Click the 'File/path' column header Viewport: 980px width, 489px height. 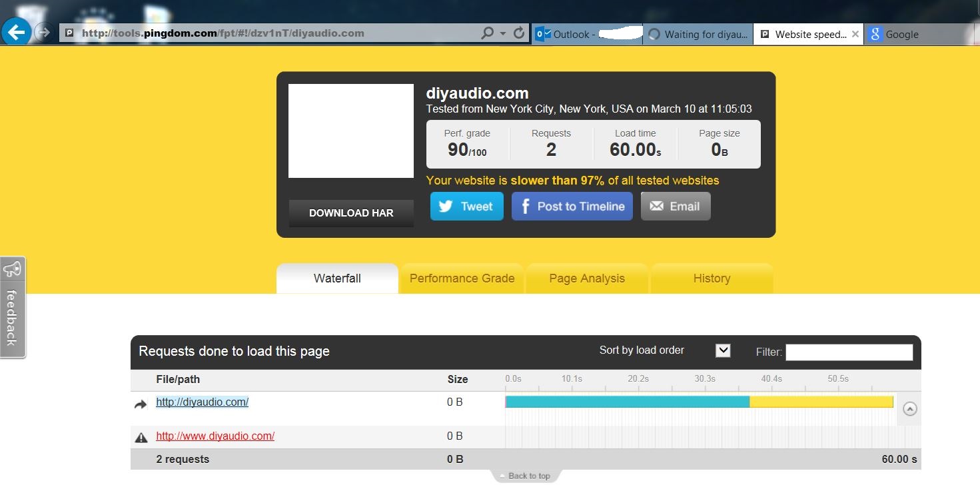pos(178,379)
